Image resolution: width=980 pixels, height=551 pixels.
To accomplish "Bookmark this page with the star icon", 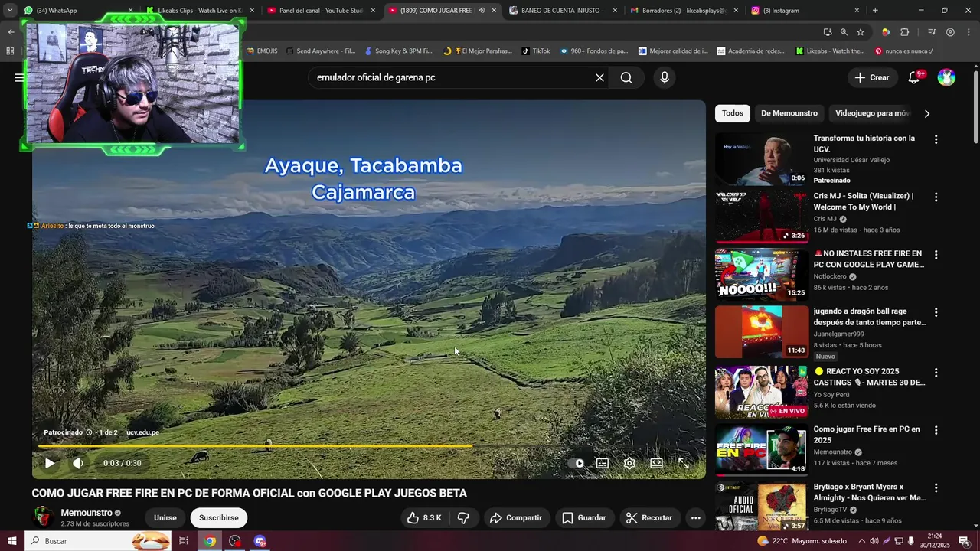I will [x=861, y=32].
